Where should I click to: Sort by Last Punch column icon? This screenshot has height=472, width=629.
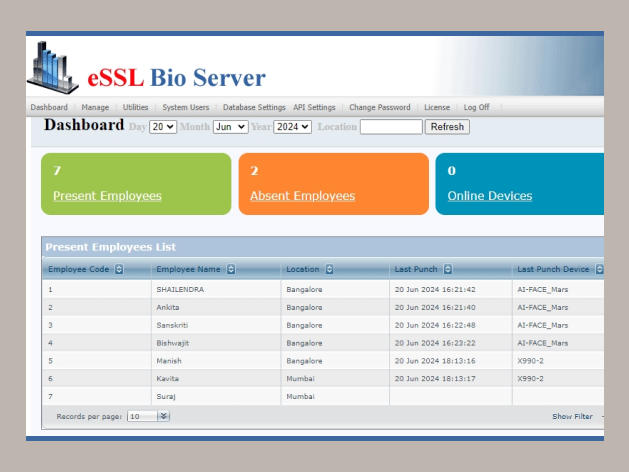click(x=448, y=269)
